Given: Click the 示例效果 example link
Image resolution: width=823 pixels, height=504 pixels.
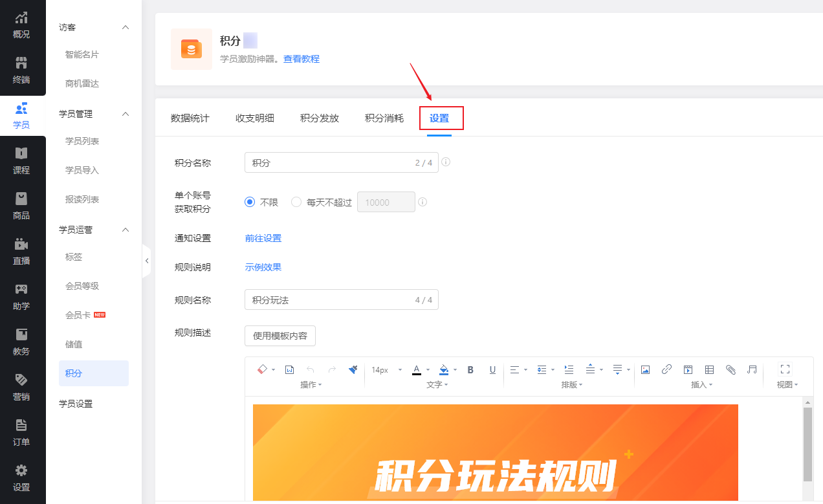Looking at the screenshot, I should [x=263, y=267].
